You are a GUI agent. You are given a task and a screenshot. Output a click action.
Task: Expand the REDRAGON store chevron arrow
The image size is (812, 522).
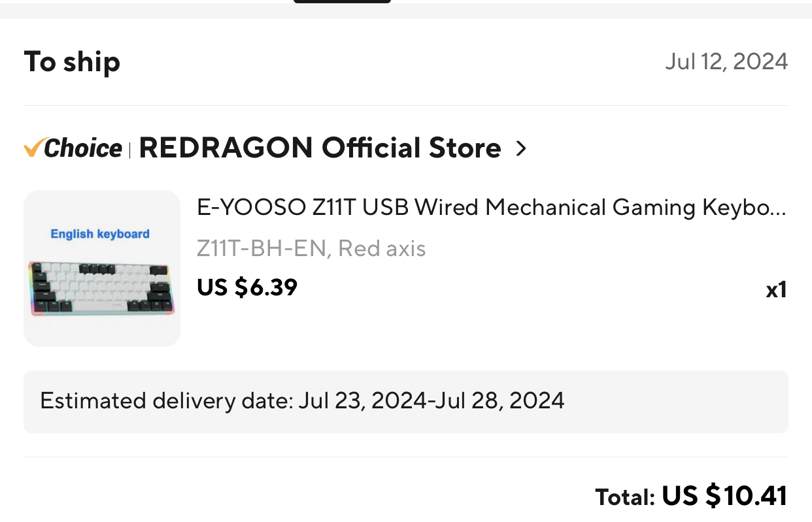click(521, 149)
